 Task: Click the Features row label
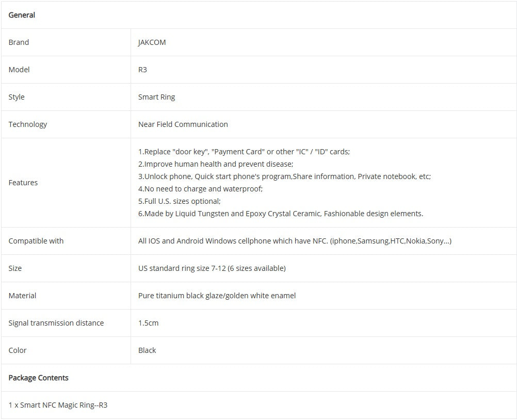pos(23,183)
